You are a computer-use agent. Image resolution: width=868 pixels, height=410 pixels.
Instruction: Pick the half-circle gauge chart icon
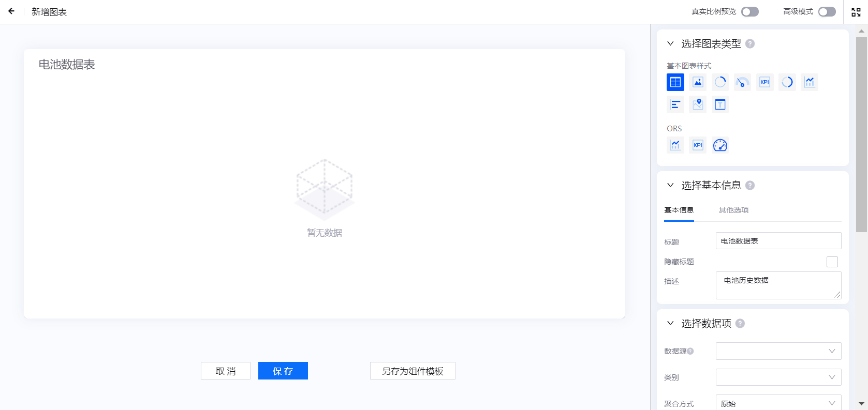(742, 82)
